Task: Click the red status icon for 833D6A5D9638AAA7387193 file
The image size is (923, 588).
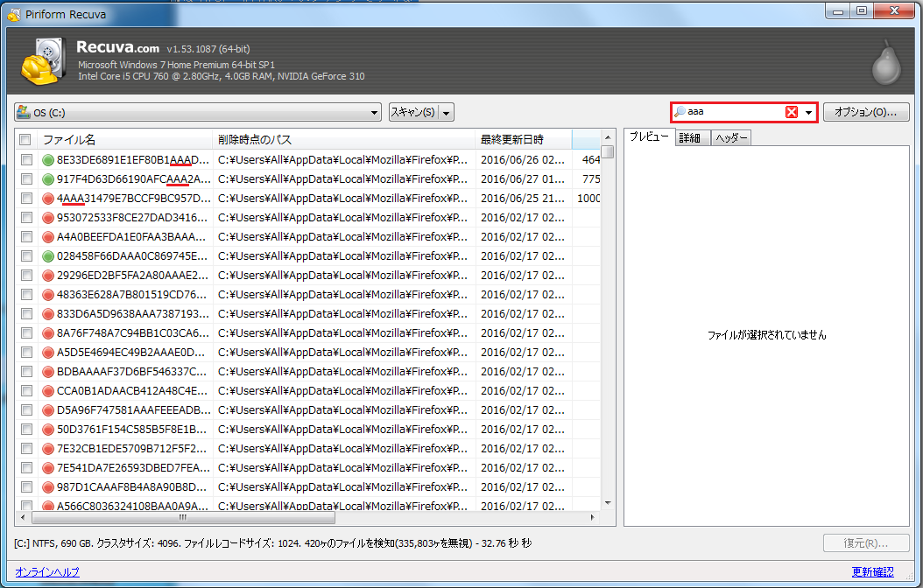Action: (x=48, y=314)
